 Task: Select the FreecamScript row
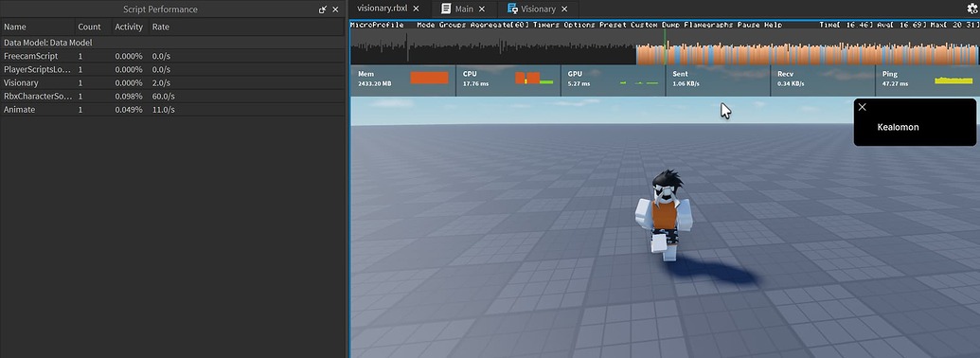click(172, 56)
